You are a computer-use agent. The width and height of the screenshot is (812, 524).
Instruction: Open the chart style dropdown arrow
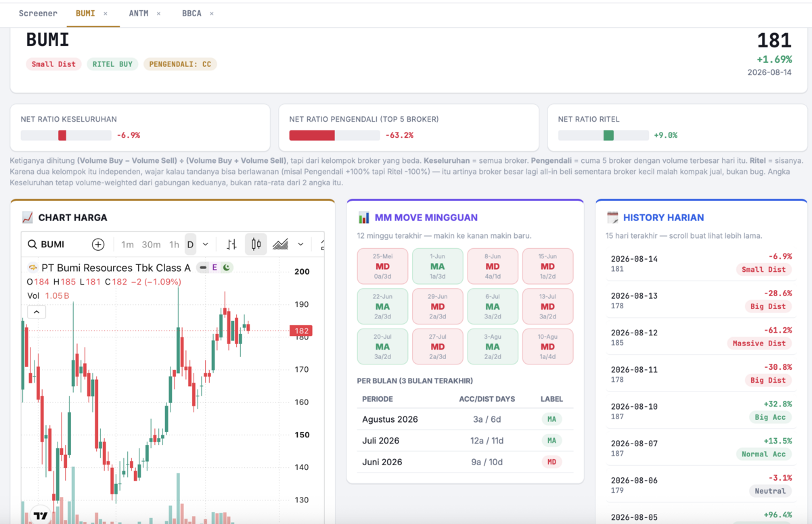(300, 245)
